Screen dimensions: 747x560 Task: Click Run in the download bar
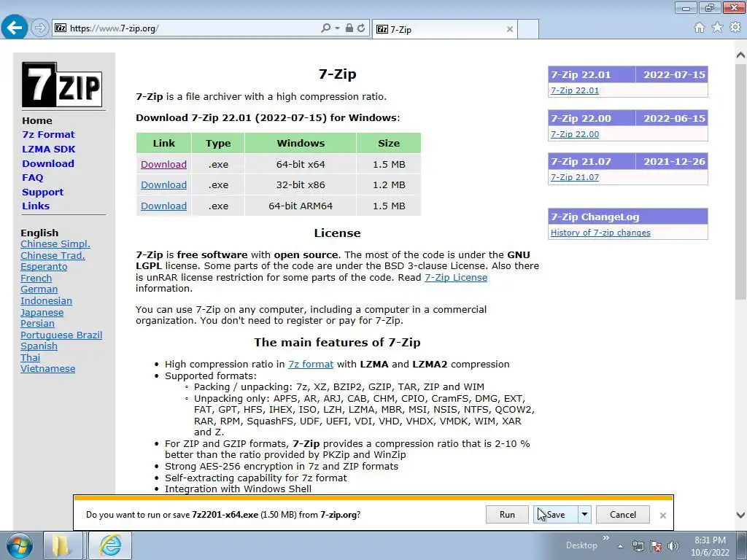(507, 515)
